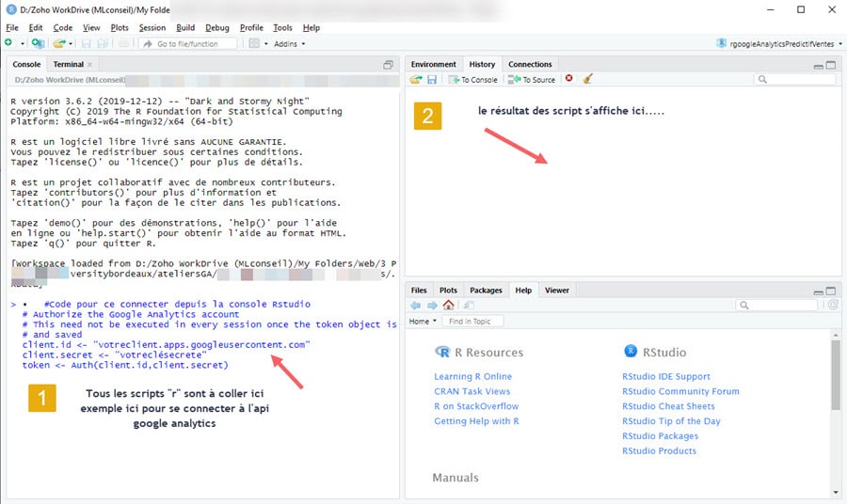Image resolution: width=847 pixels, height=504 pixels.
Task: Open the workspace panes layout dropdown
Action: [x=258, y=43]
